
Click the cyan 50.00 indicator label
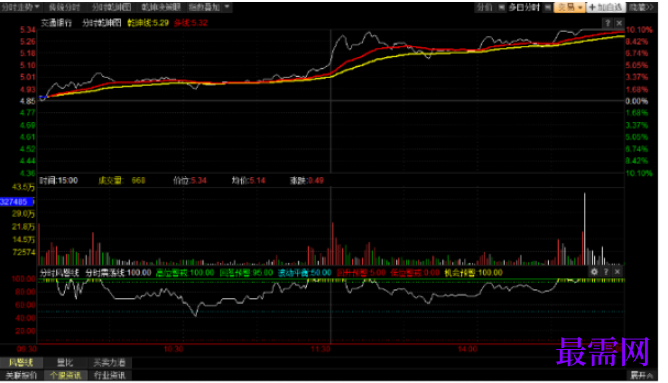click(305, 273)
